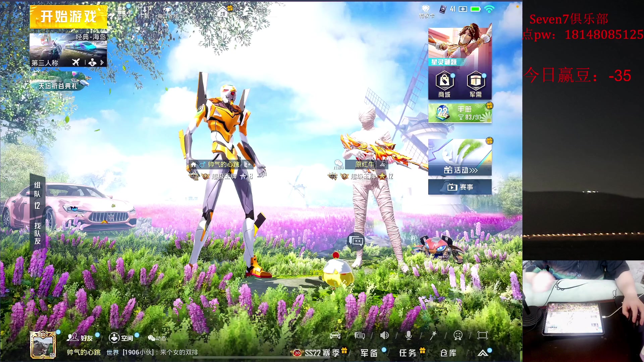Image resolution: width=644 pixels, height=362 pixels.
Task: Open the 仓库 inventory tab
Action: 448,353
